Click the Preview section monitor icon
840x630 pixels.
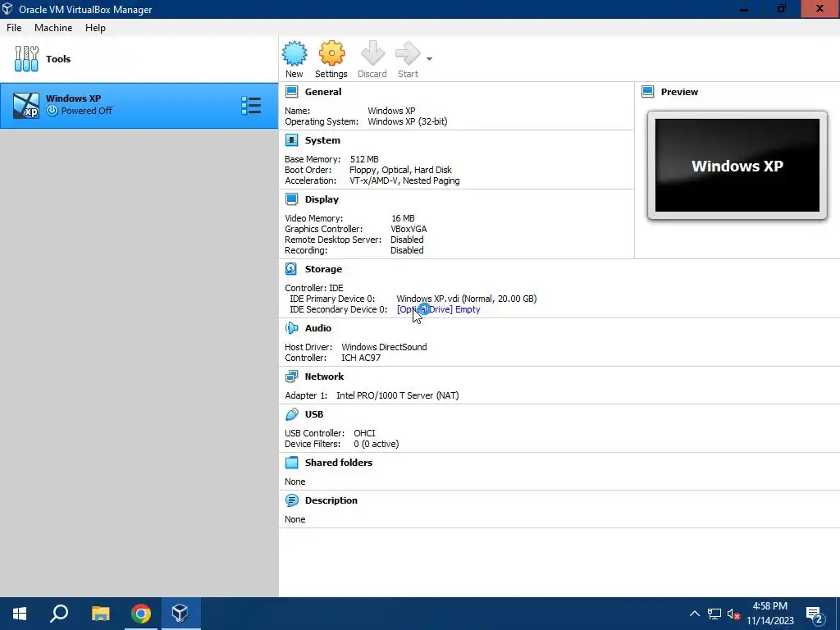tap(648, 92)
